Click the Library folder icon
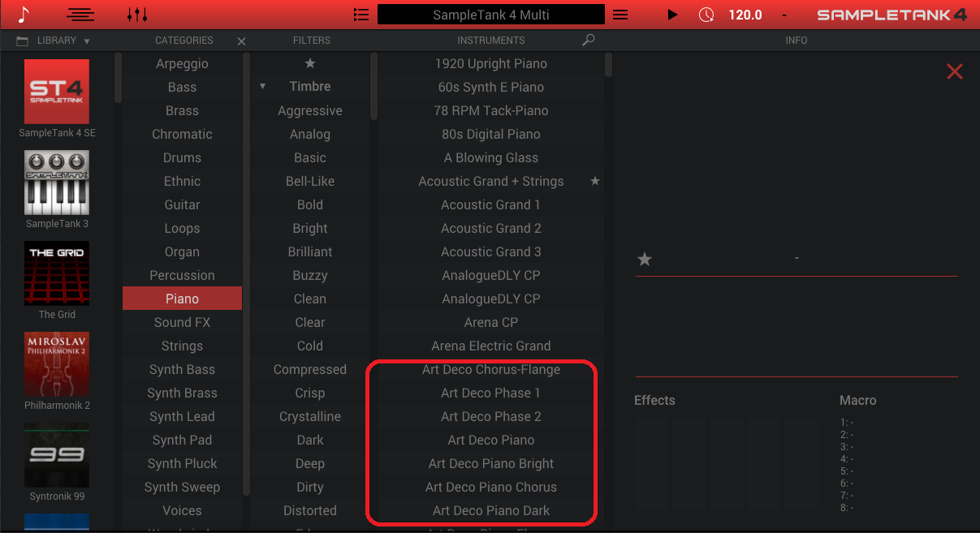980x533 pixels. point(22,41)
